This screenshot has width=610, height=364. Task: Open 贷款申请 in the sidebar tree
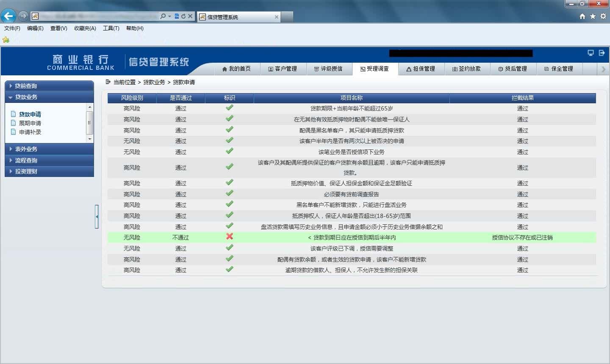pos(30,114)
